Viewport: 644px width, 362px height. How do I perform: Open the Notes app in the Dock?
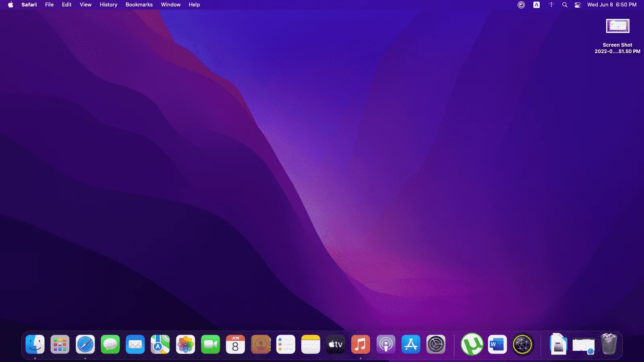(311, 345)
